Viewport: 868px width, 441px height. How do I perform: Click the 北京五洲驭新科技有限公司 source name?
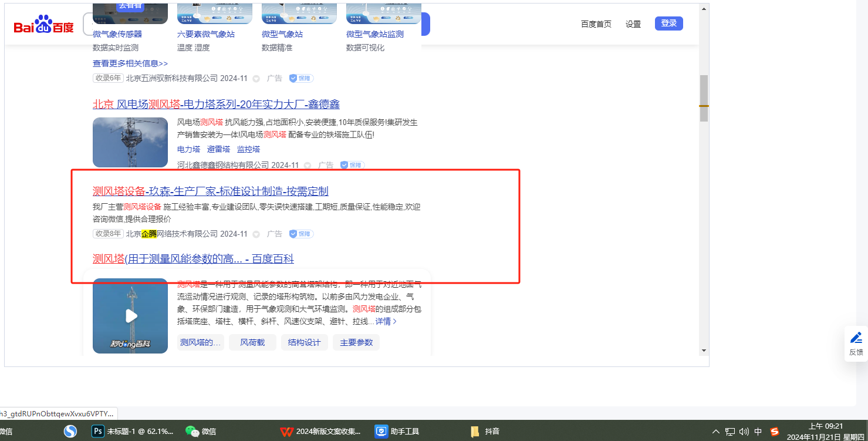point(171,78)
